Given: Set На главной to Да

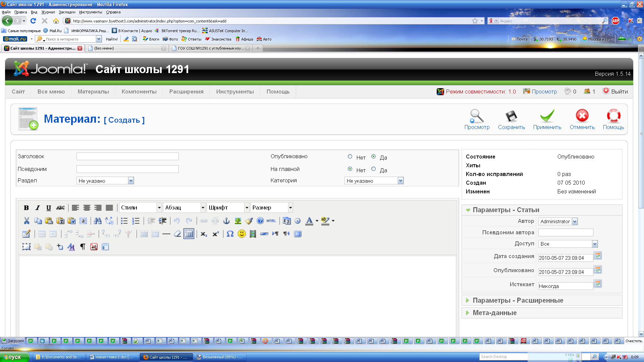Looking at the screenshot, I should click(x=373, y=169).
